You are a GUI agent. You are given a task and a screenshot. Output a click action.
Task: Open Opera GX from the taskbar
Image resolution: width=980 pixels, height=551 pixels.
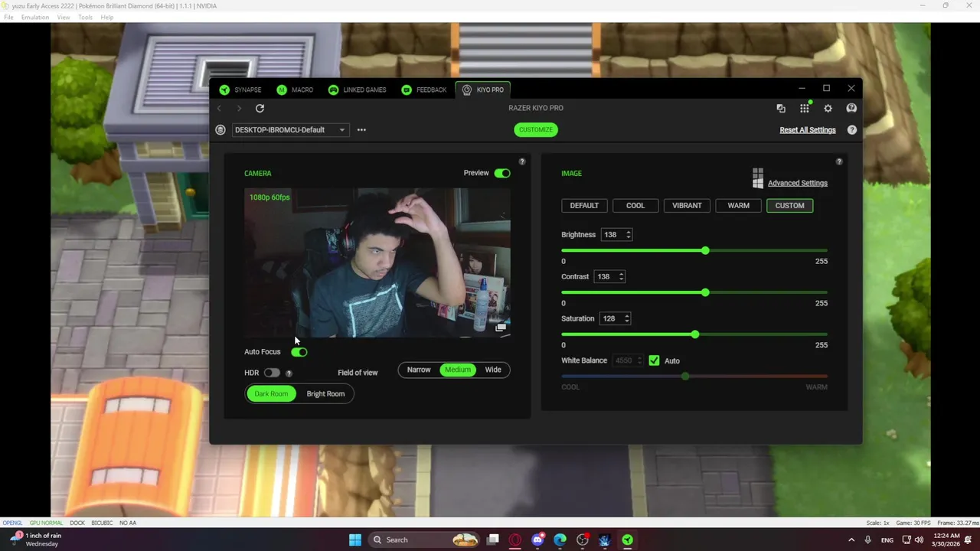(x=515, y=540)
